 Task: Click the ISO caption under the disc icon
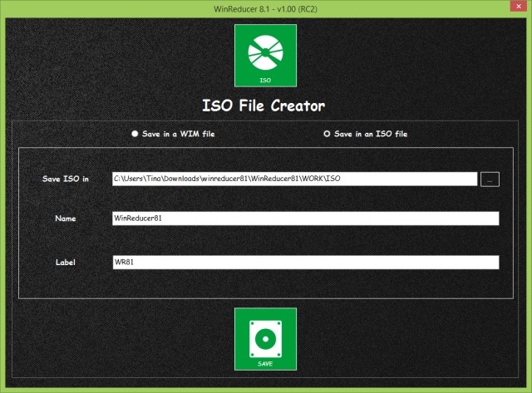coord(264,81)
